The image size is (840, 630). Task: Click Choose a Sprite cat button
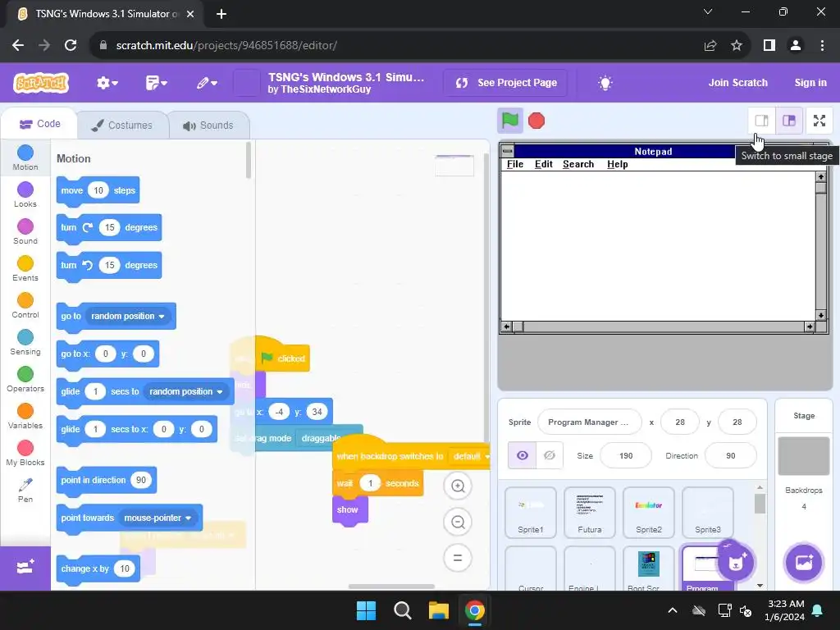(736, 562)
